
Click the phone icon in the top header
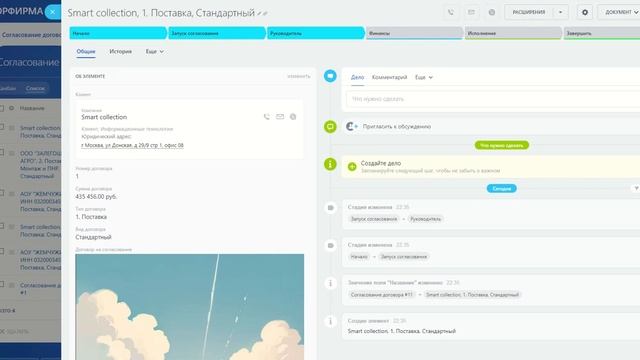(x=451, y=12)
